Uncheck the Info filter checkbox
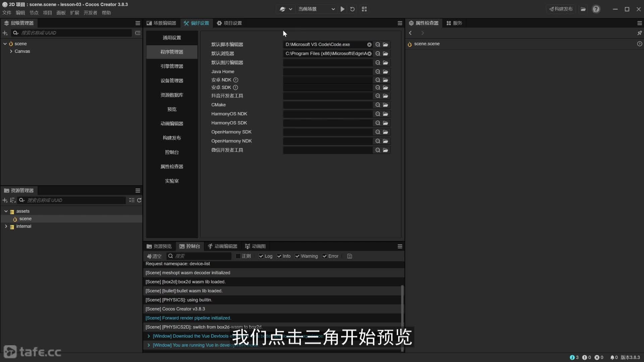Viewport: 644px width, 362px height. (x=279, y=256)
